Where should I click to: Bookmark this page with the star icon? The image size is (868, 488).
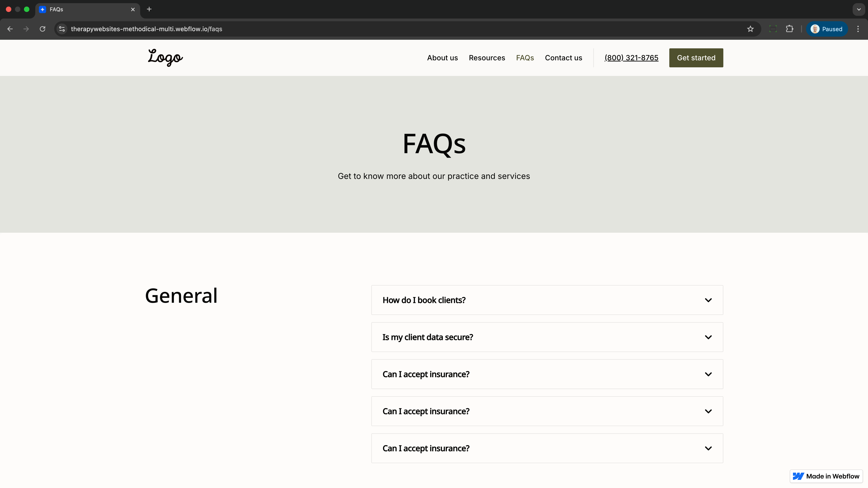coord(750,29)
